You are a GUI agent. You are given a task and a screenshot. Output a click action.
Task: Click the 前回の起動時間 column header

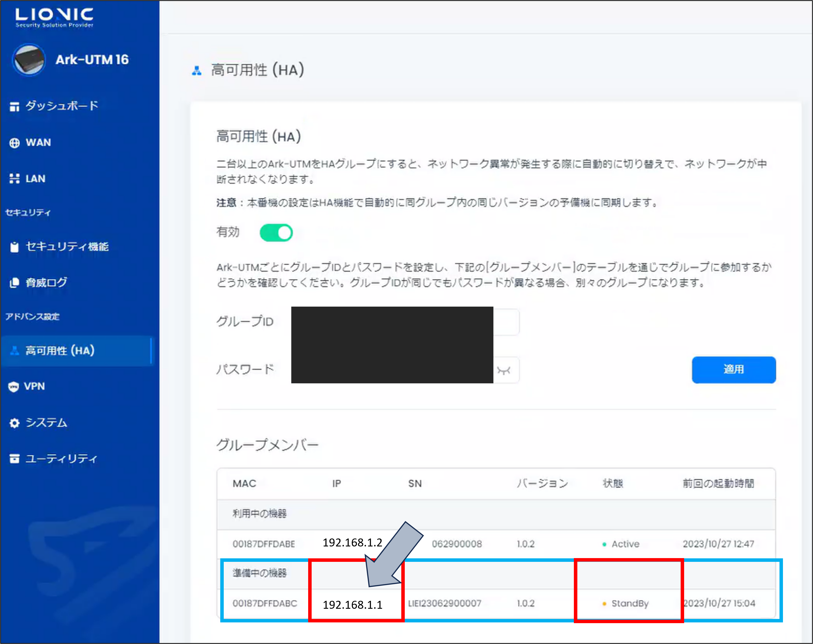pyautogui.click(x=719, y=483)
